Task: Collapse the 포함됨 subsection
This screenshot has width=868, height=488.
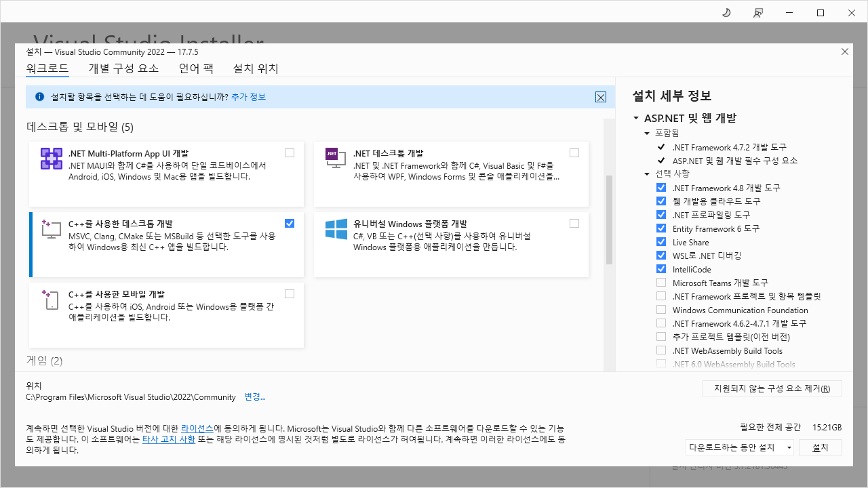Action: pos(647,134)
